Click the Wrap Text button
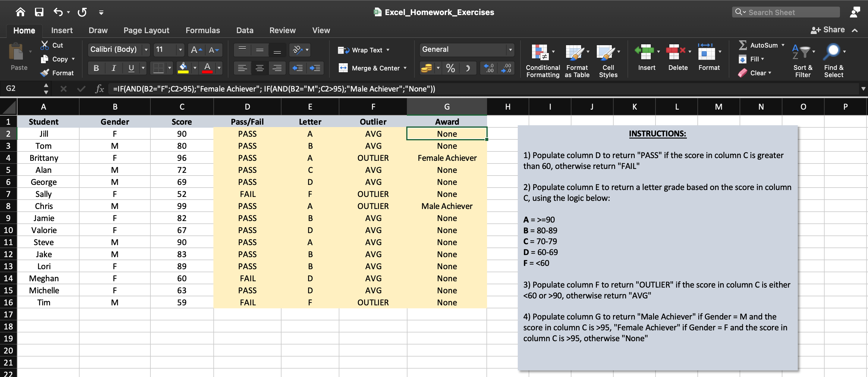The image size is (868, 377). click(363, 50)
